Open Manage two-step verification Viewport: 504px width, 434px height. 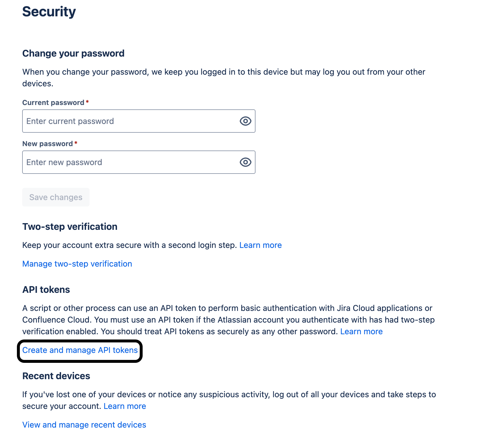click(x=77, y=264)
